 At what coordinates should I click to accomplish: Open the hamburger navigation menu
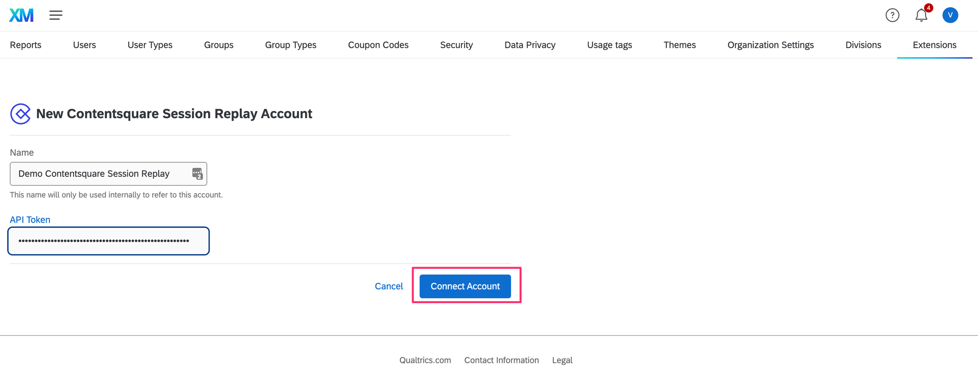point(56,15)
